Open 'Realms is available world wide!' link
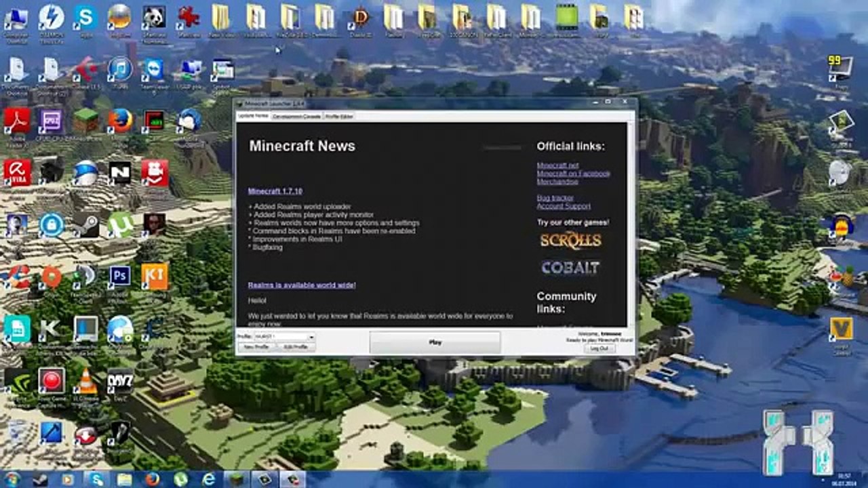The image size is (868, 488). (x=302, y=285)
